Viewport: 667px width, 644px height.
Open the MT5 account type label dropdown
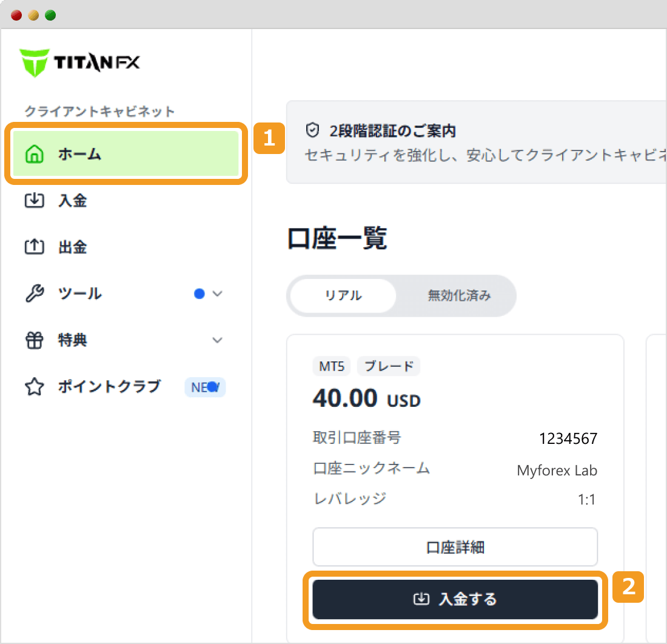click(x=331, y=366)
